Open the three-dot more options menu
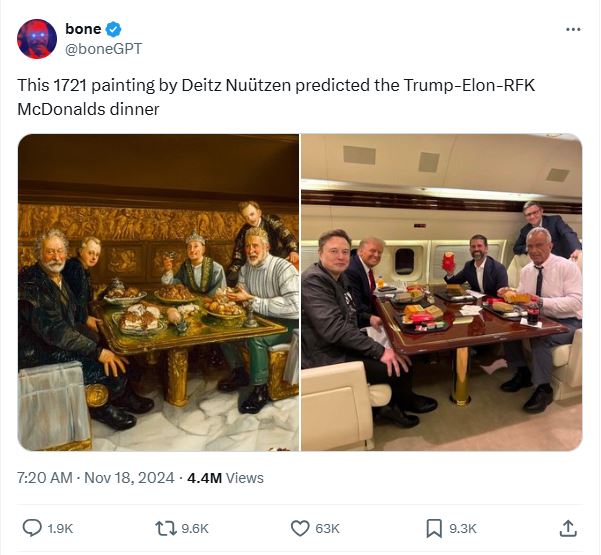 tap(573, 29)
